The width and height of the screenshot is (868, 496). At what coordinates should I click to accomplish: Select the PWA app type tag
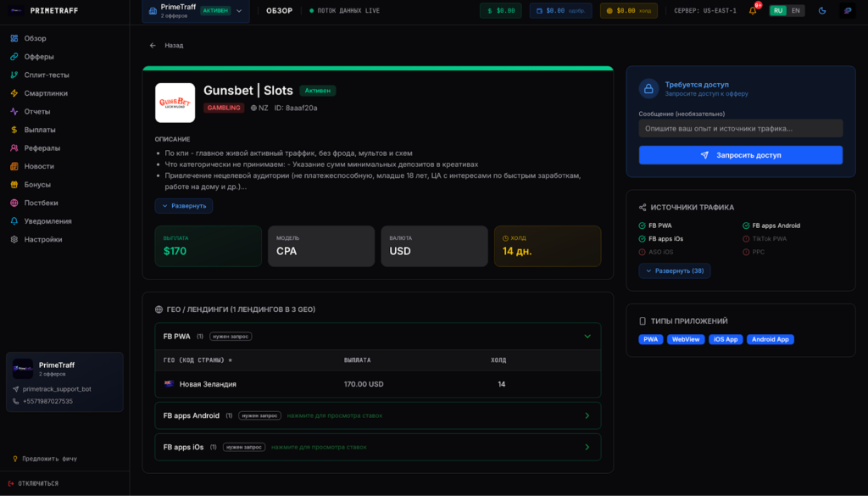click(650, 339)
